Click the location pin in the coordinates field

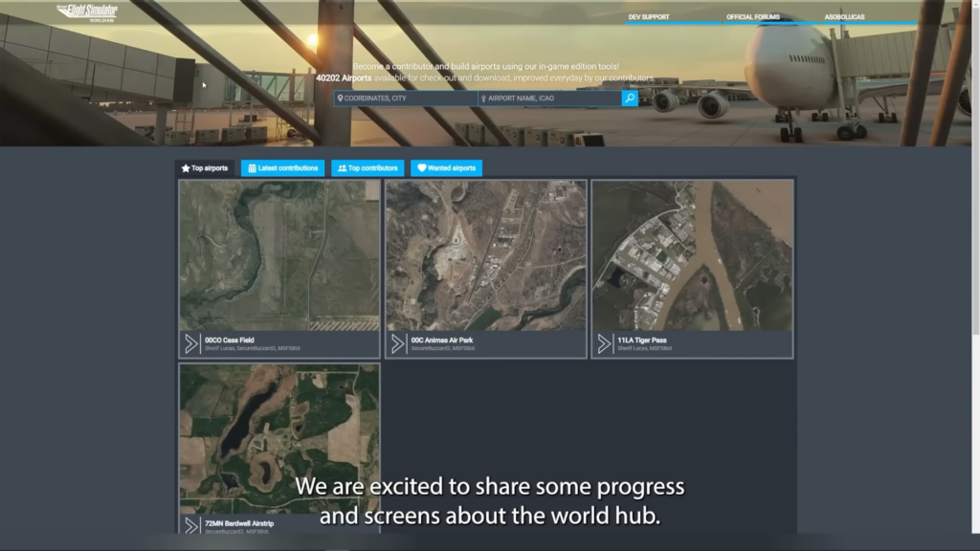point(340,99)
